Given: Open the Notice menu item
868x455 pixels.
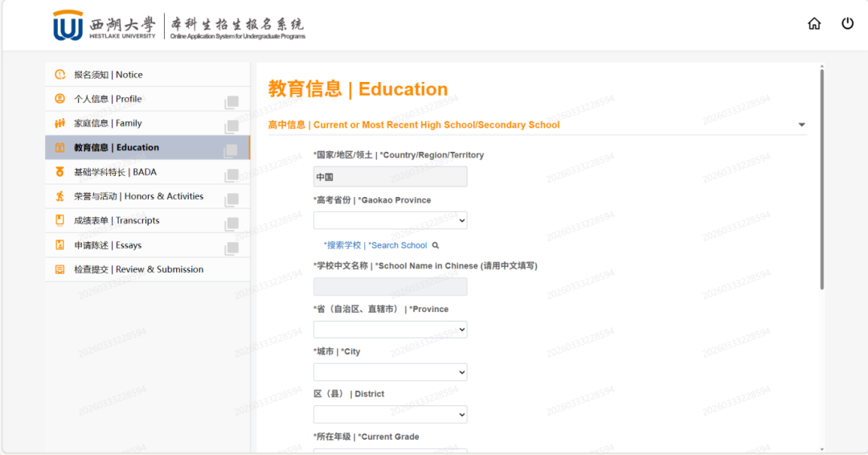Looking at the screenshot, I should click(148, 74).
